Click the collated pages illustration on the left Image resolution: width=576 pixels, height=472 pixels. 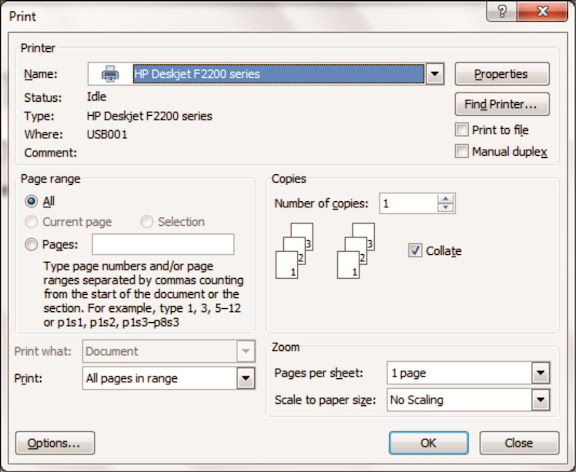coord(294,251)
